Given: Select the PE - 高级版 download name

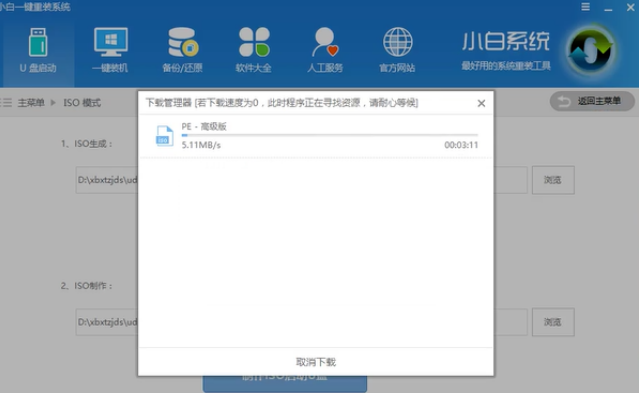Looking at the screenshot, I should [x=204, y=126].
